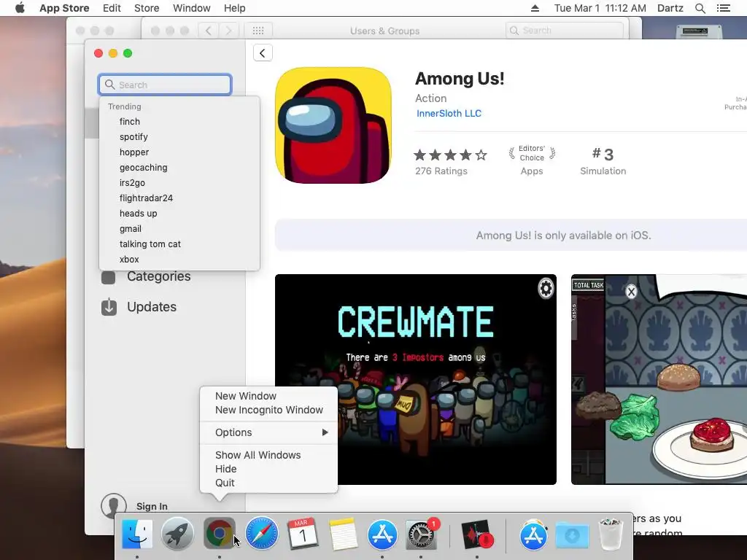Image resolution: width=747 pixels, height=560 pixels.
Task: Open the InnerSloth LLC developer link
Action: 449,113
